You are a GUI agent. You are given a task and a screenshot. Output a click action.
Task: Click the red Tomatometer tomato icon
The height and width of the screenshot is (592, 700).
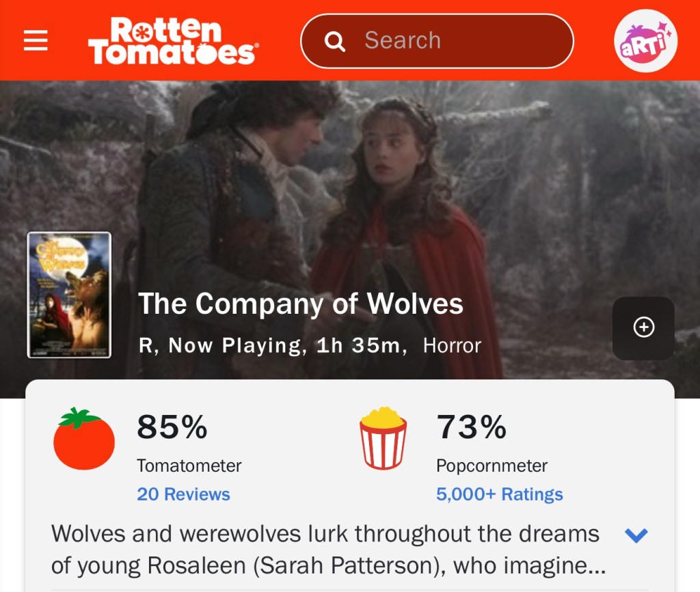tap(84, 438)
